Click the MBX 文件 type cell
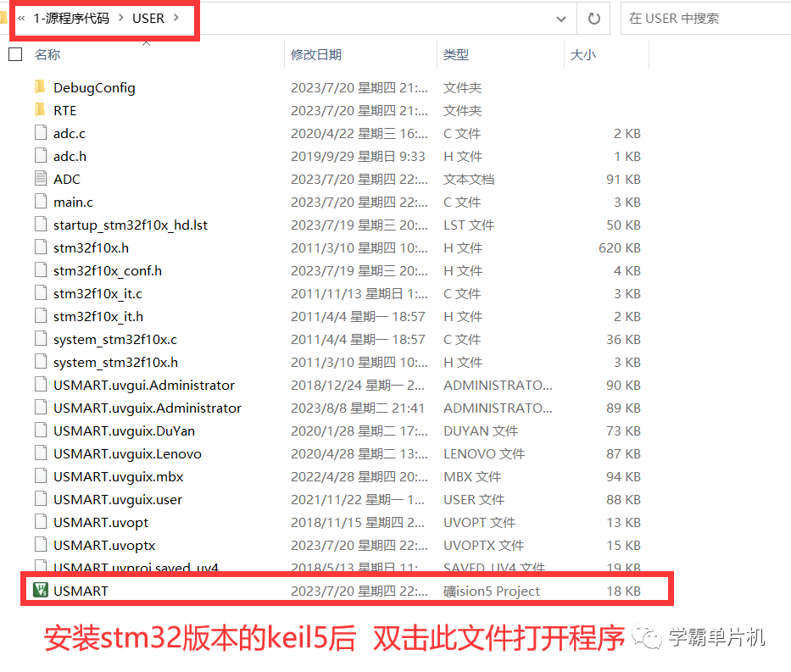This screenshot has height=672, width=791. coord(472,477)
